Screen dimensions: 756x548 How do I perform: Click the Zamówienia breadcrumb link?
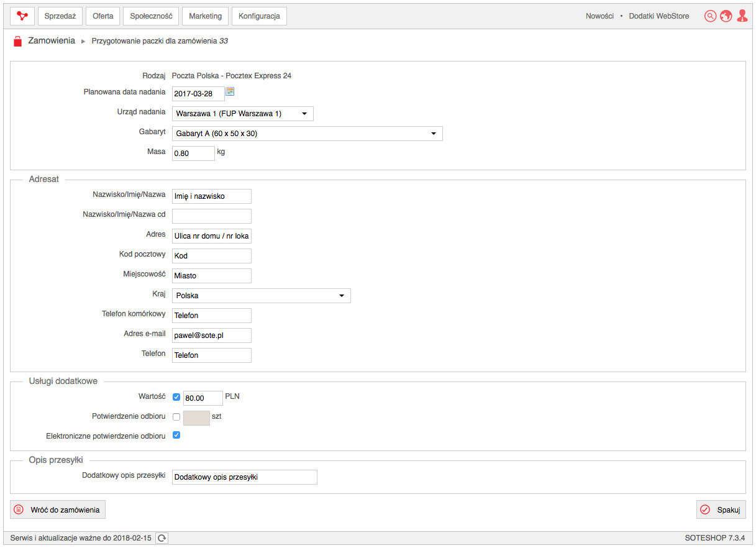coord(52,41)
